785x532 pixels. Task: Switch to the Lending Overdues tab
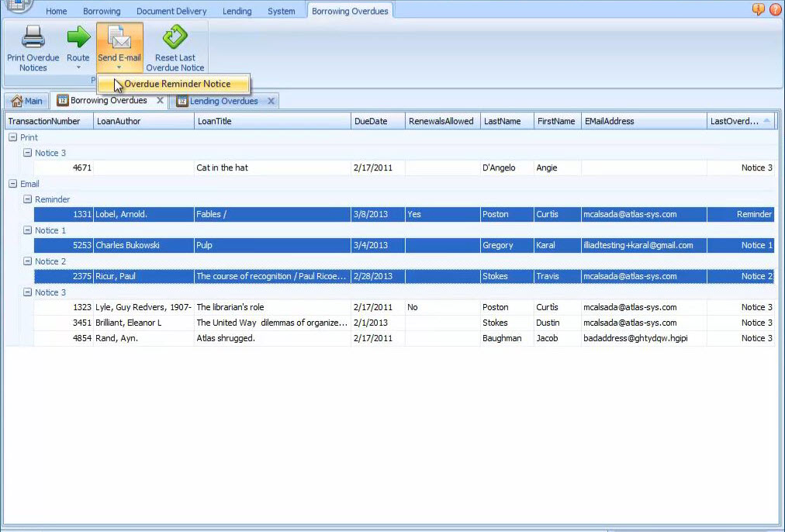coord(223,101)
